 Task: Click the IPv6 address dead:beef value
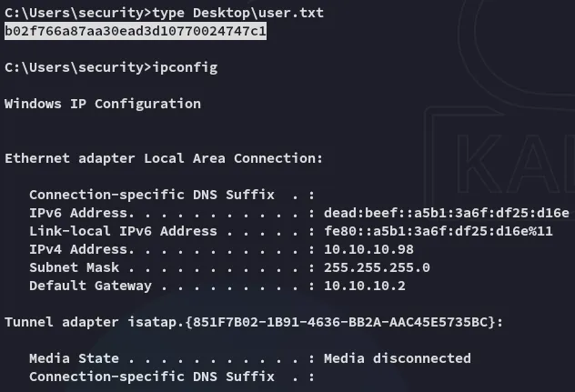[446, 213]
